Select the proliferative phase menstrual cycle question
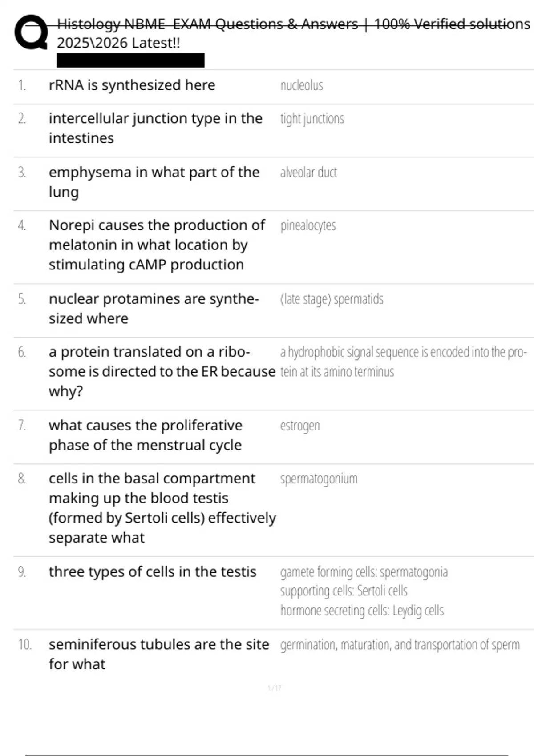 [146, 435]
